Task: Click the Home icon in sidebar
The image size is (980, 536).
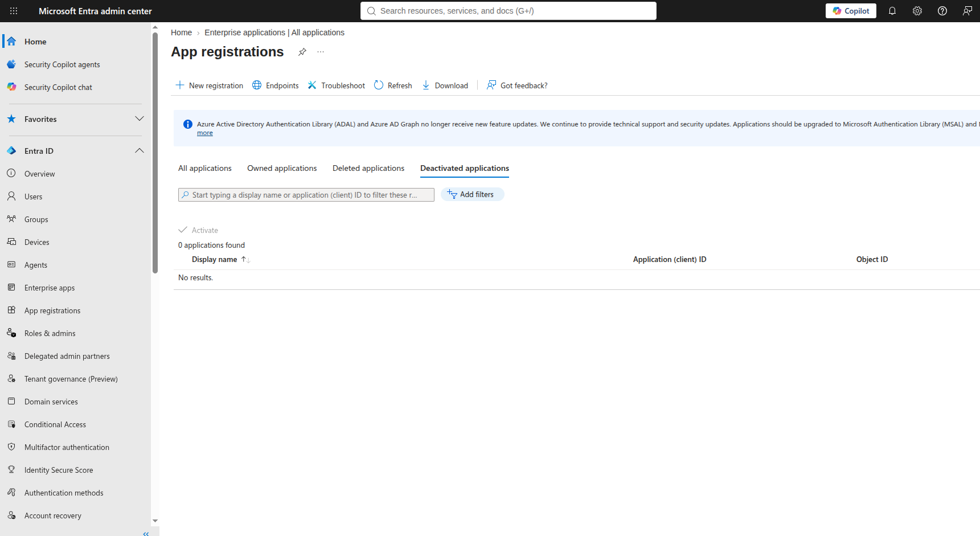Action: (11, 41)
